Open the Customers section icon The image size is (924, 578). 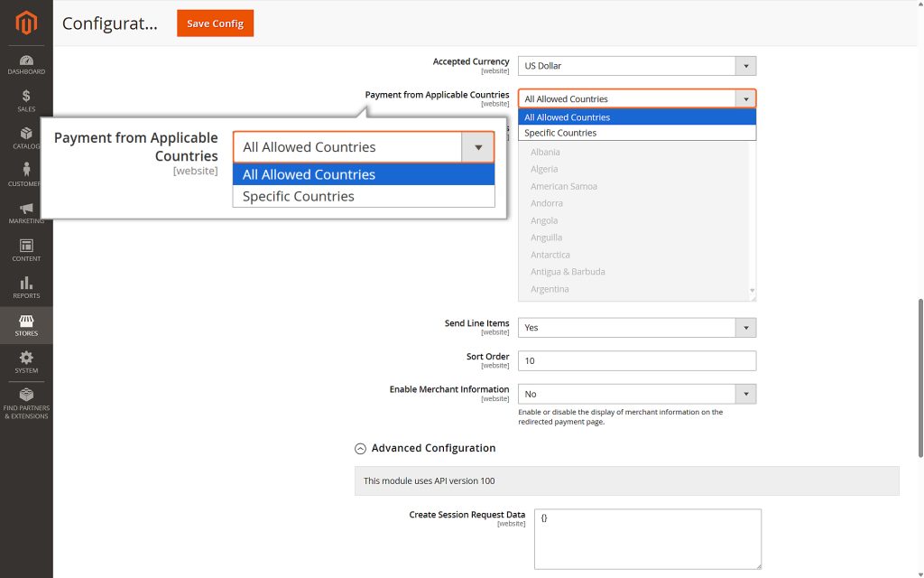pos(25,172)
